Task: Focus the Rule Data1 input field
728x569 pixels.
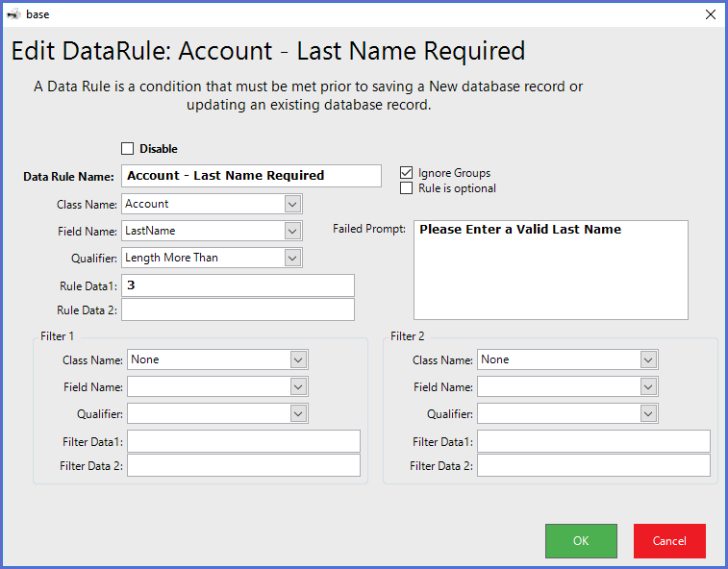Action: click(x=238, y=285)
